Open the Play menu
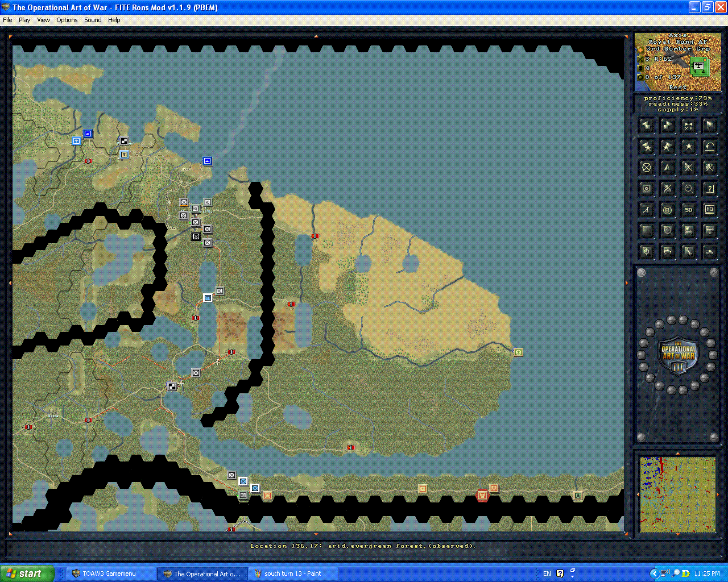The width and height of the screenshot is (728, 582). point(24,20)
